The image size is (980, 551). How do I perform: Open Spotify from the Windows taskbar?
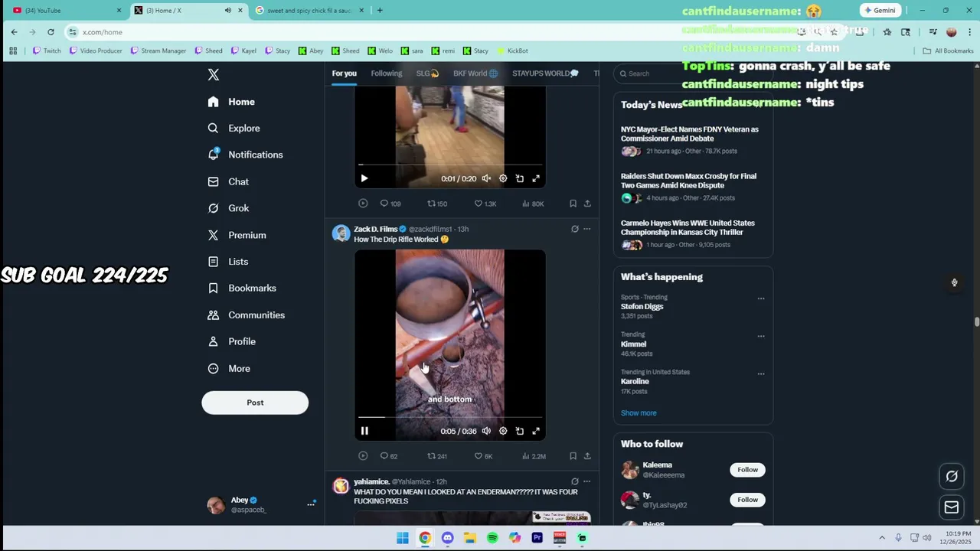[492, 538]
